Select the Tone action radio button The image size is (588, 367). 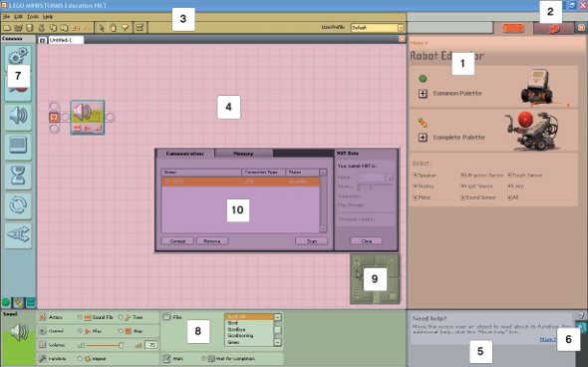click(121, 317)
